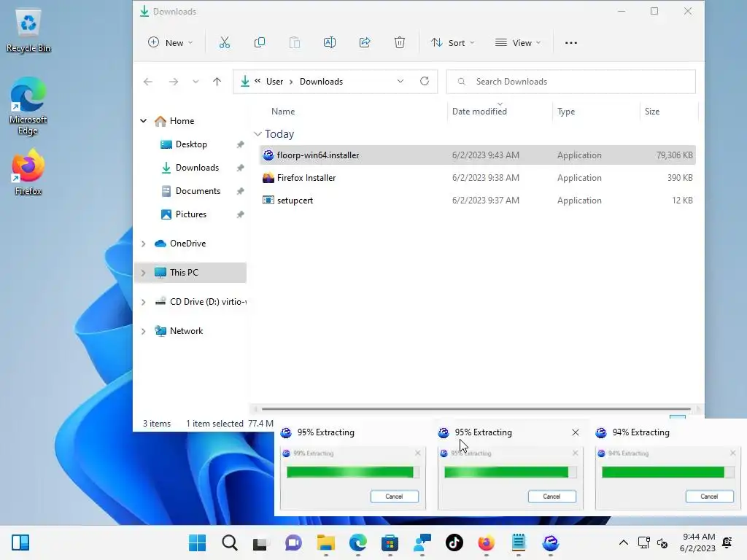Expand the CD Drive (D:) node
This screenshot has width=747, height=560.
144,302
